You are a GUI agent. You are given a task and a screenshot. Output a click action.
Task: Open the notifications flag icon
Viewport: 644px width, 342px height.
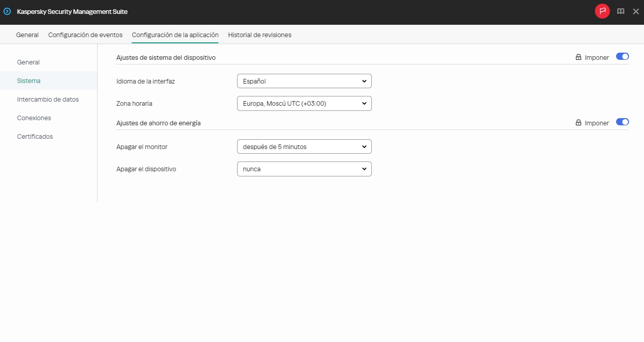click(602, 11)
